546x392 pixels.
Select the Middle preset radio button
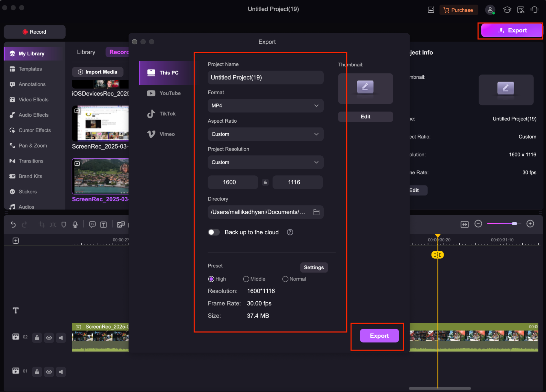click(246, 279)
